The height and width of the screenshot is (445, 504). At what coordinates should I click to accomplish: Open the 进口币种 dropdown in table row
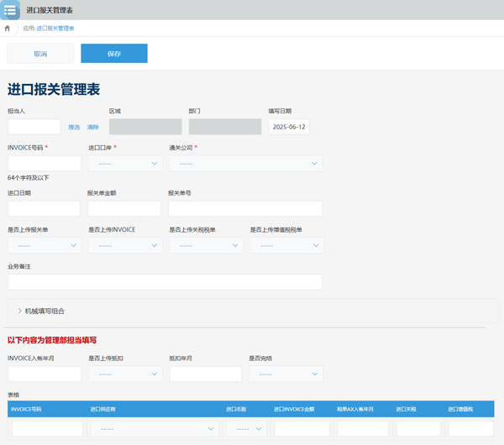245,428
